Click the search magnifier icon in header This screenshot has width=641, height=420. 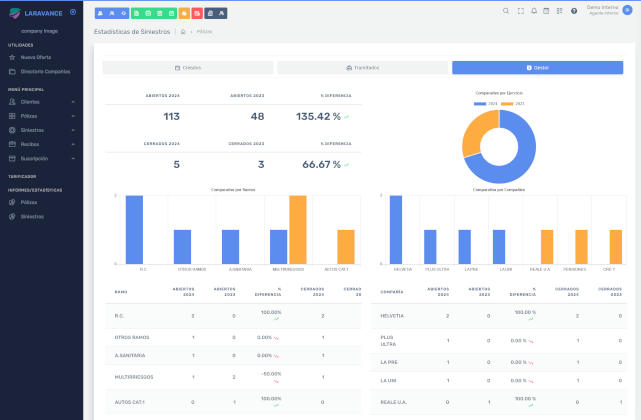pyautogui.click(x=506, y=10)
